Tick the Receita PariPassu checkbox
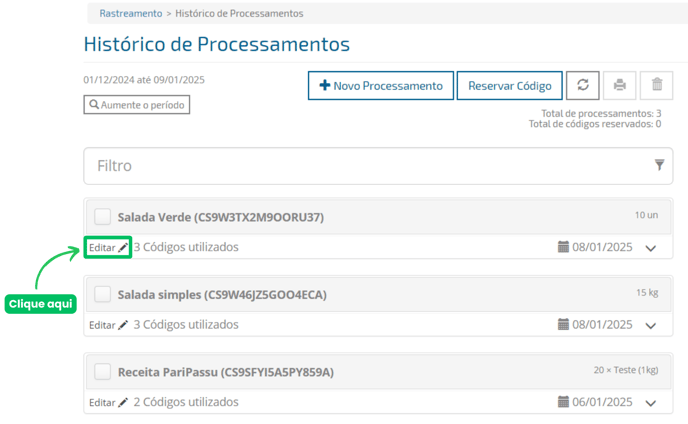Image resolution: width=688 pixels, height=424 pixels. (x=102, y=372)
